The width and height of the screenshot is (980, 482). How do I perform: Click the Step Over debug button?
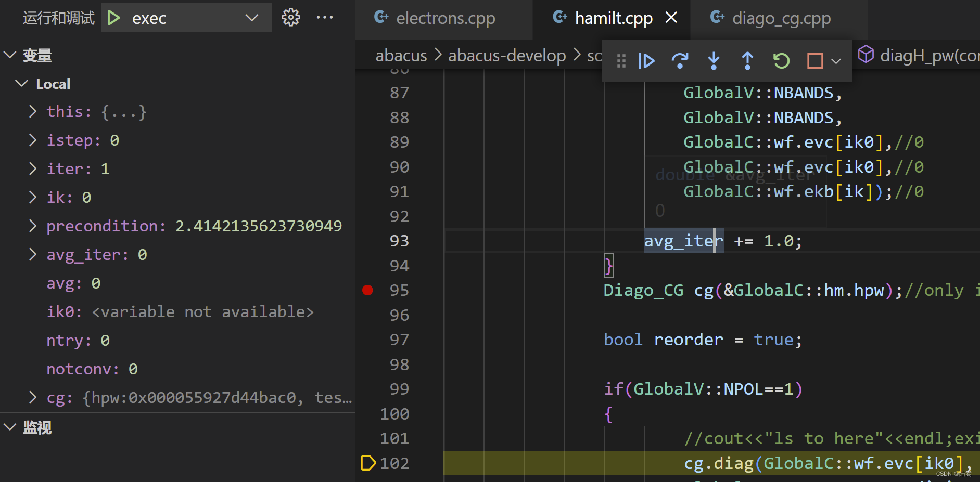pos(680,61)
